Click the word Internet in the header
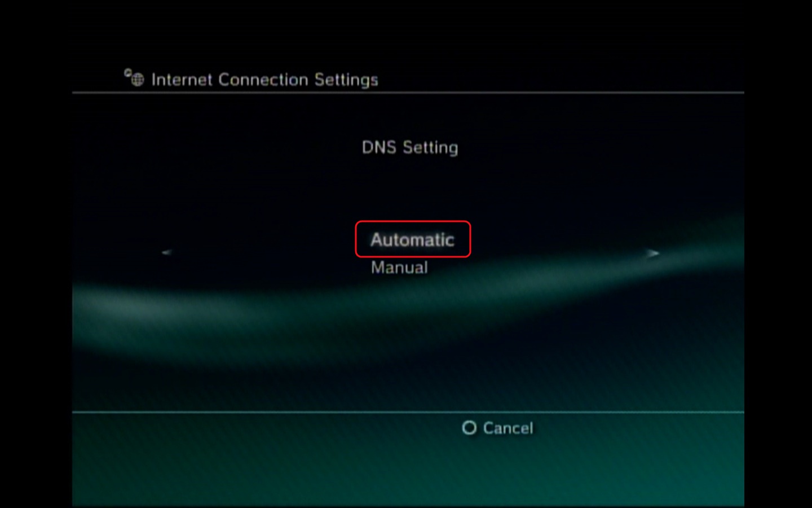The height and width of the screenshot is (508, 812). tap(182, 80)
